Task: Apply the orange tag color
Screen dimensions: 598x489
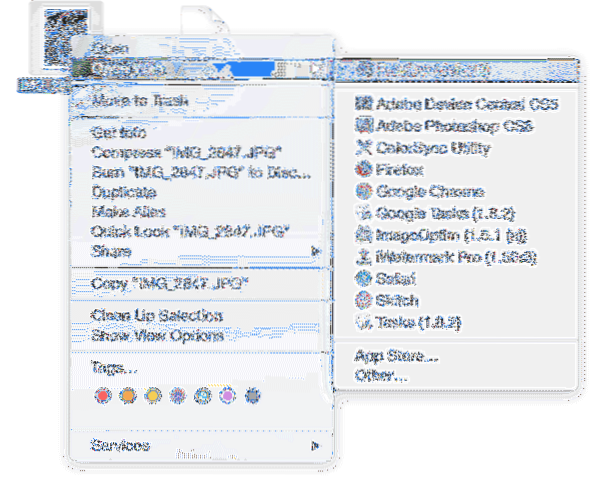Action: click(x=128, y=396)
